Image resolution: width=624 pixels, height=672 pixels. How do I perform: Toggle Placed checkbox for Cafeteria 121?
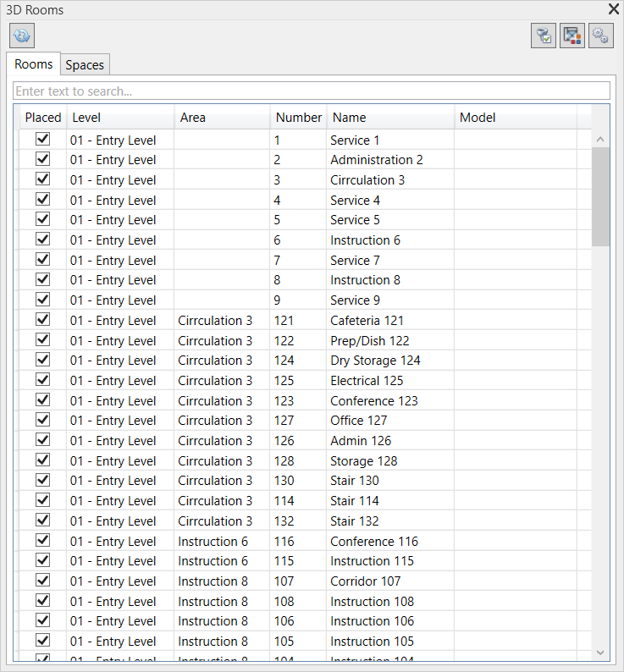pyautogui.click(x=43, y=320)
